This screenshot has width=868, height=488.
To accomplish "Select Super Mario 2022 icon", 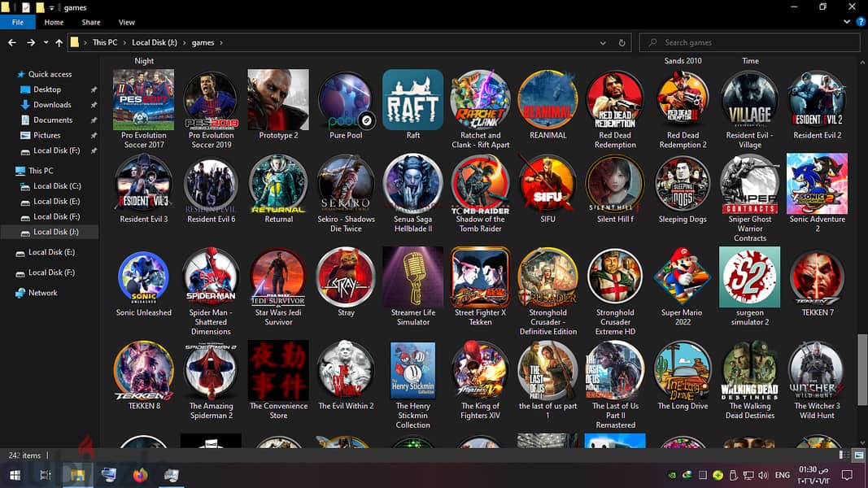I will pos(683,277).
